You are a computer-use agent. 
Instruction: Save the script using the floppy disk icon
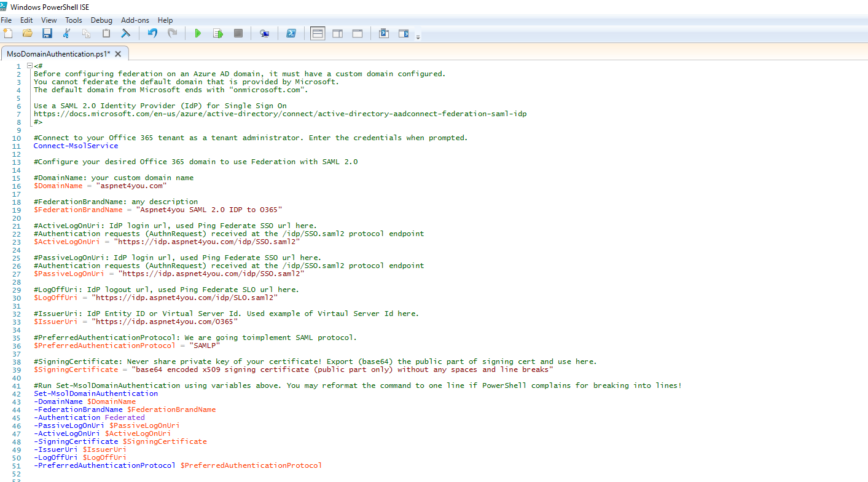click(47, 33)
